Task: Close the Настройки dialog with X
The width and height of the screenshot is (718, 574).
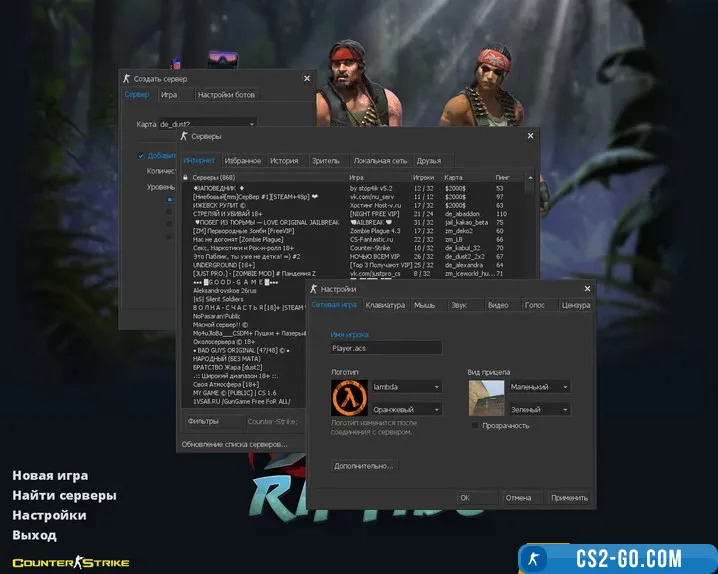Action: pyautogui.click(x=588, y=289)
